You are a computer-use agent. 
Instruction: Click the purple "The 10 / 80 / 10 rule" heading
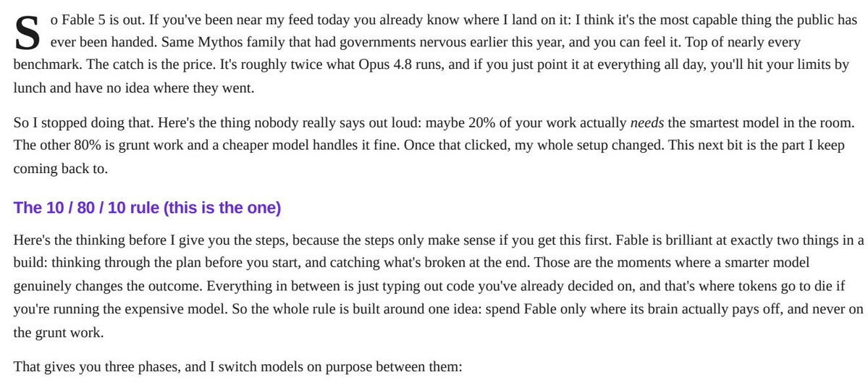pyautogui.click(x=147, y=208)
